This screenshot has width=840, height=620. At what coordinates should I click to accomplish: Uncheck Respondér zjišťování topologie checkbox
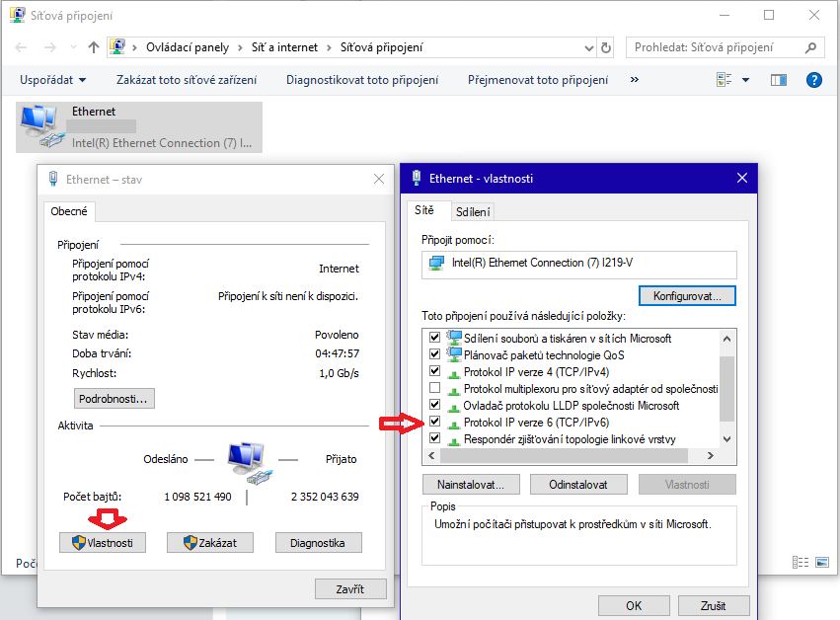pyautogui.click(x=435, y=437)
